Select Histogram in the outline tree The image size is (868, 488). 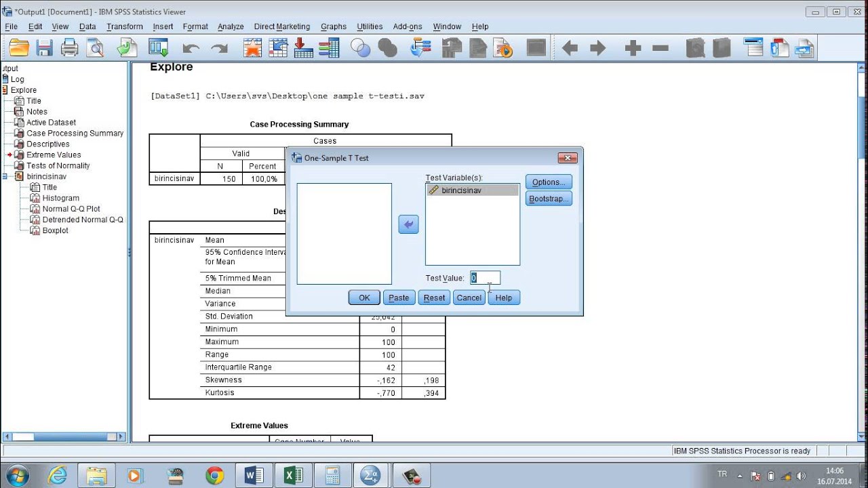[x=61, y=198]
